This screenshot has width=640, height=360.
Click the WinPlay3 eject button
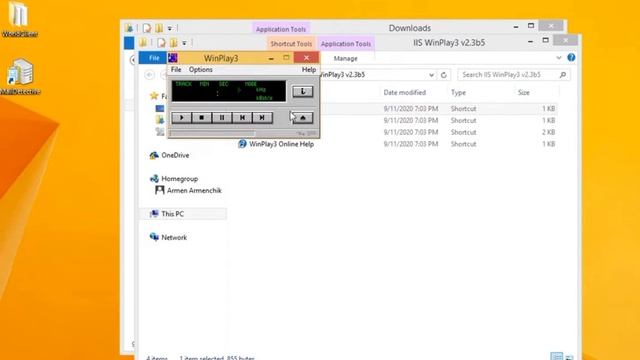click(303, 118)
